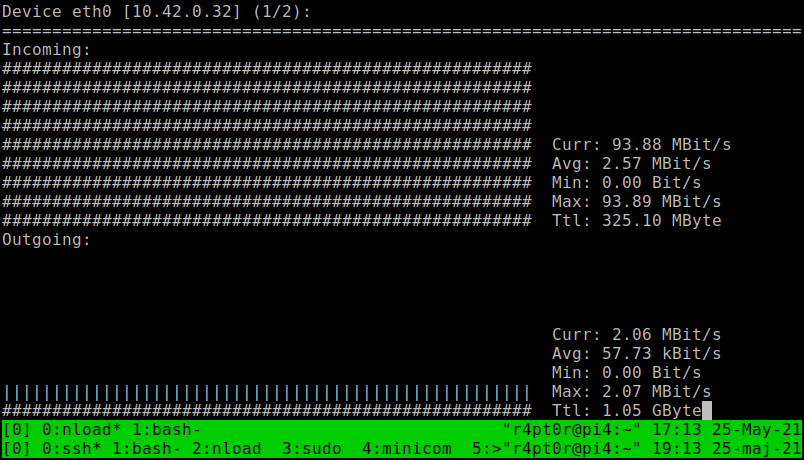The image size is (804, 460).
Task: Click the inner status '17:13 25-May-21' clock
Action: pos(727,430)
